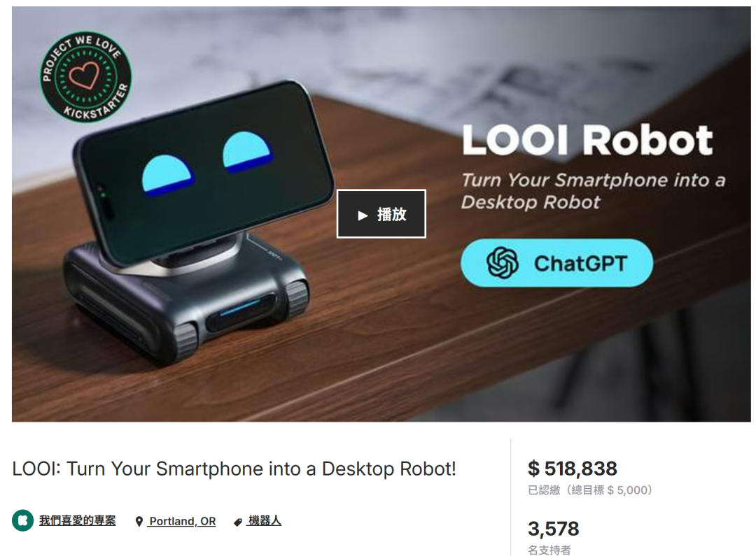
Task: Open the 我們喜愛的專案 link
Action: pyautogui.click(x=77, y=520)
